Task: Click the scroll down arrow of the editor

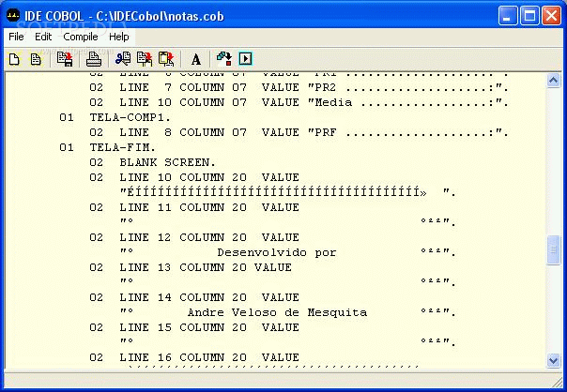Action: pos(553,360)
